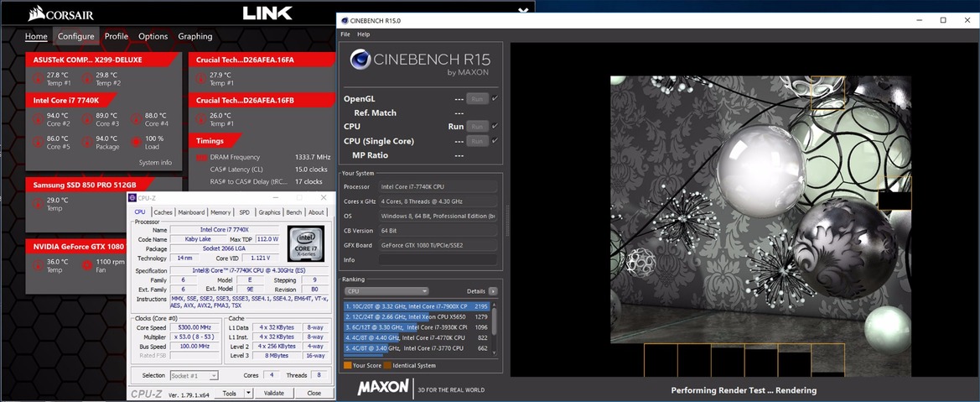Open the Profile tab in Corsair Link
980x402 pixels.
click(117, 36)
